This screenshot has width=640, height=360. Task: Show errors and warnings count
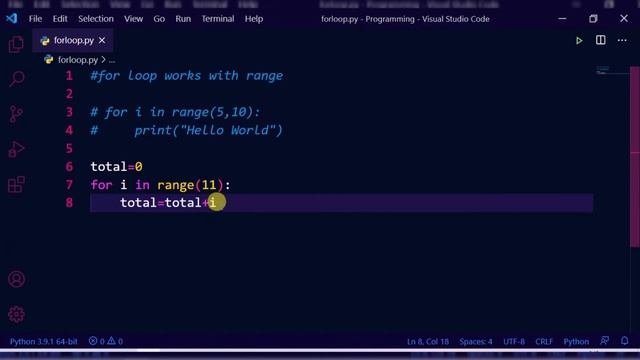(106, 341)
